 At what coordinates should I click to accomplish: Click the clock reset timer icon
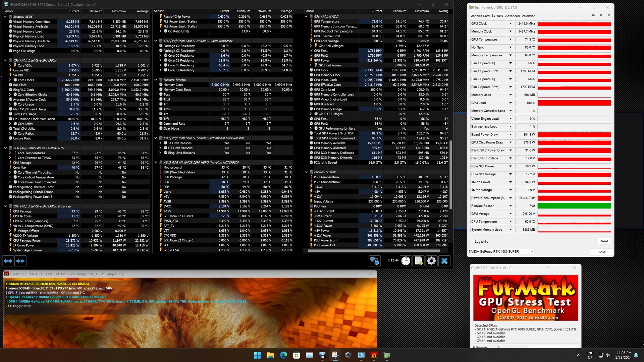pyautogui.click(x=406, y=261)
